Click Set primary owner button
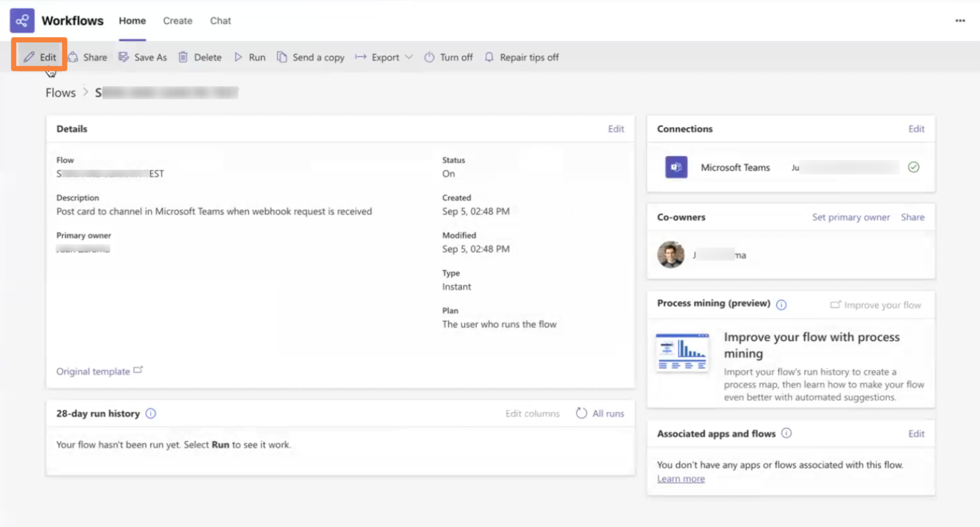This screenshot has width=980, height=527. point(851,217)
